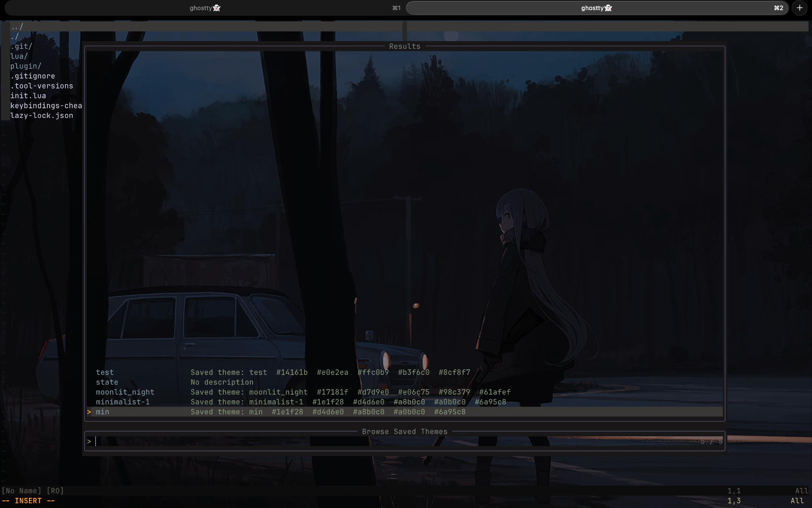The width and height of the screenshot is (812, 508).
Task: Click the ⌘2 shortcut badge on the right tab
Action: (777, 8)
